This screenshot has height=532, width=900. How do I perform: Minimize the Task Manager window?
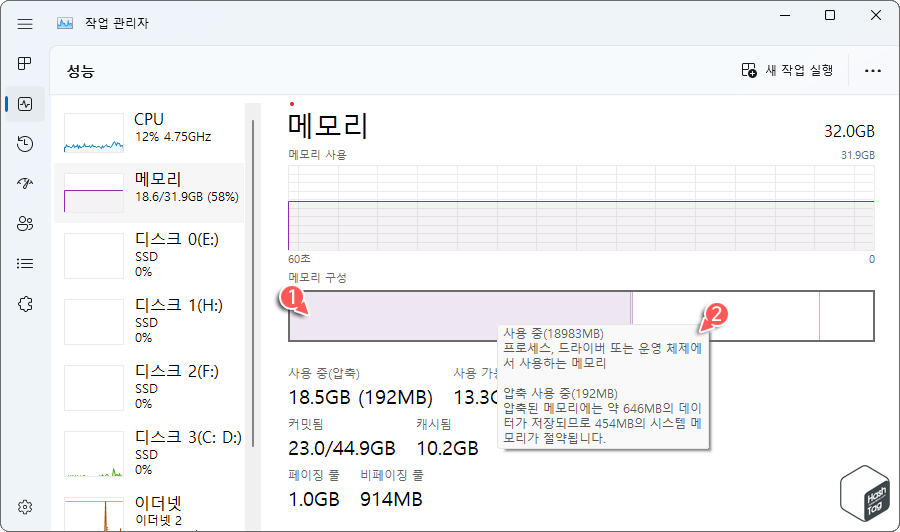(785, 15)
